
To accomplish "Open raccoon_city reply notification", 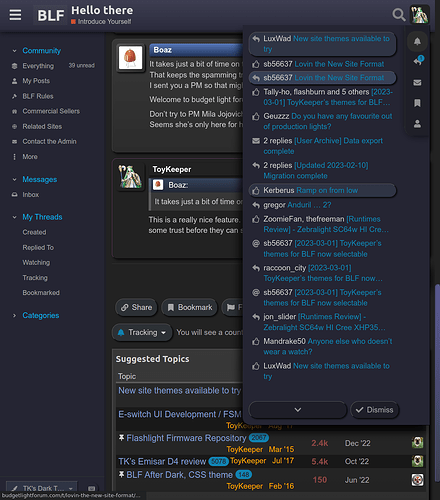I will [x=322, y=273].
